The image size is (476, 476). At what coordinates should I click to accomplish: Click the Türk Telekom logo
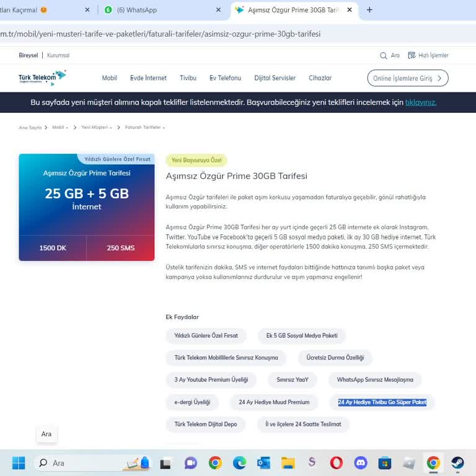click(42, 77)
